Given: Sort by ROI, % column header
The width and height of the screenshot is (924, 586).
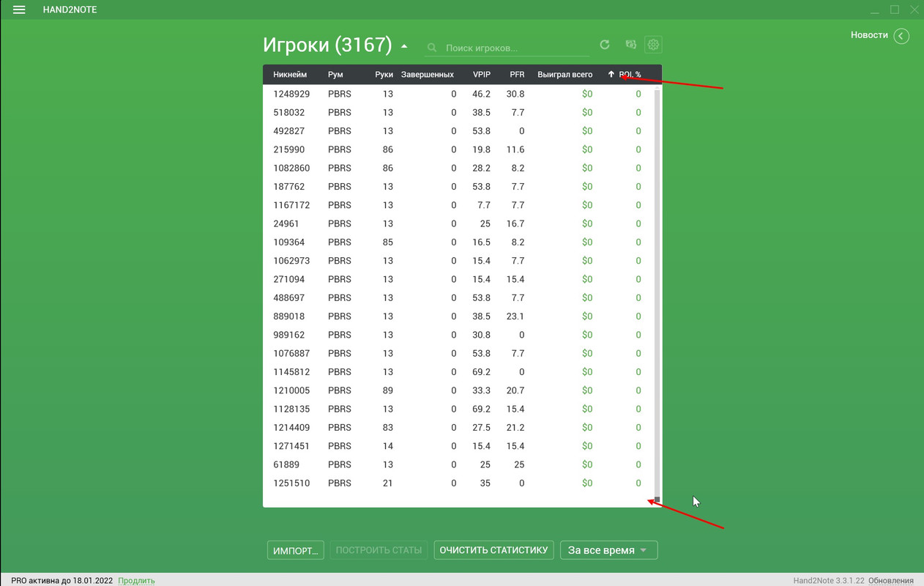Looking at the screenshot, I should pyautogui.click(x=630, y=75).
